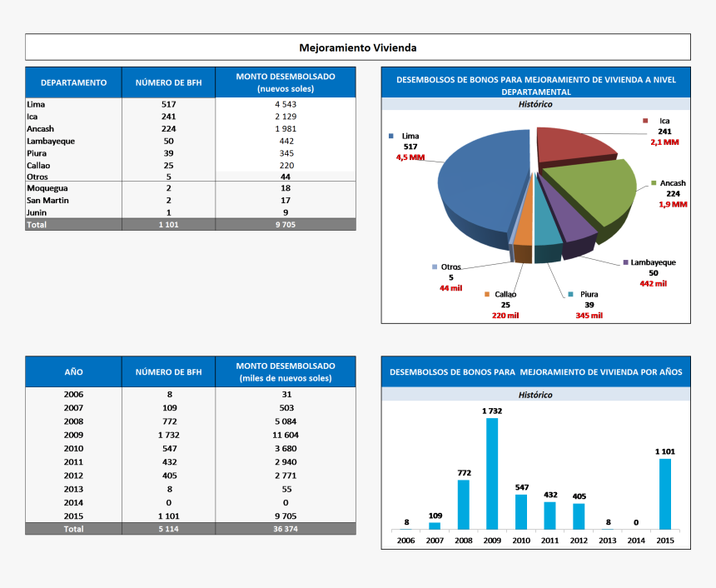Viewport: 716px width, 588px height.
Task: Click the 'AÑO' column header
Action: [x=73, y=372]
